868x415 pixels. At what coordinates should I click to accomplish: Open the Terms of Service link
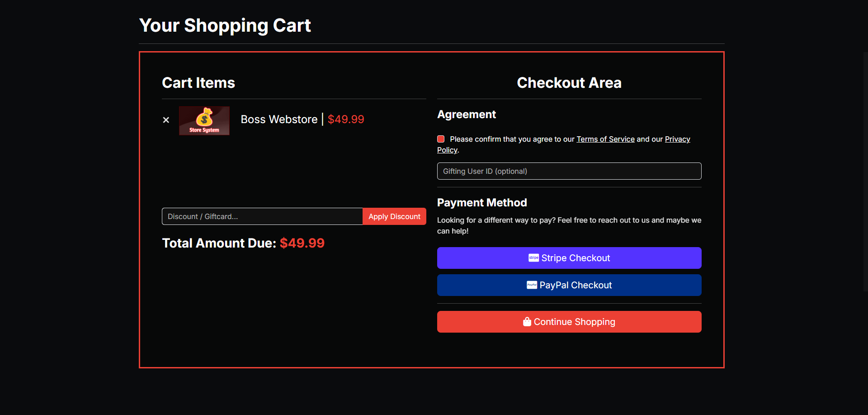coord(605,139)
